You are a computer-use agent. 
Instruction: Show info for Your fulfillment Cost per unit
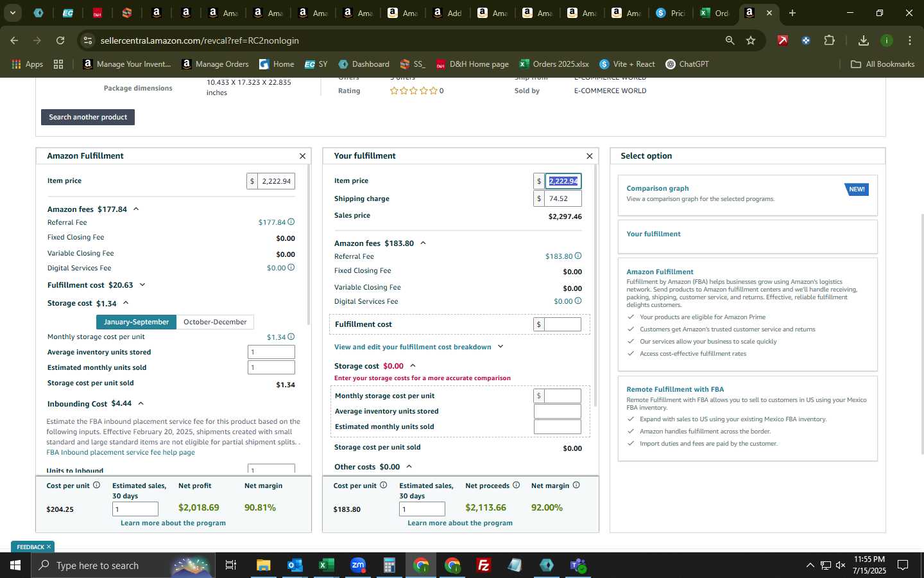pyautogui.click(x=383, y=486)
